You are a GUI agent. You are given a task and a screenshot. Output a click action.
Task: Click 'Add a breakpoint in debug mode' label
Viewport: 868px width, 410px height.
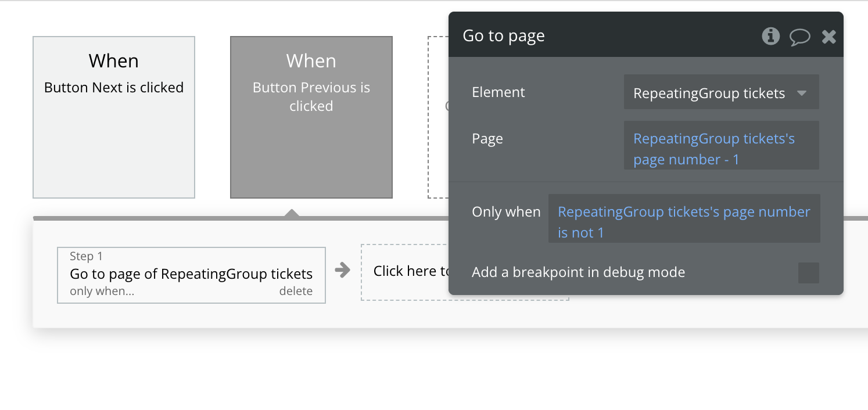click(x=578, y=272)
